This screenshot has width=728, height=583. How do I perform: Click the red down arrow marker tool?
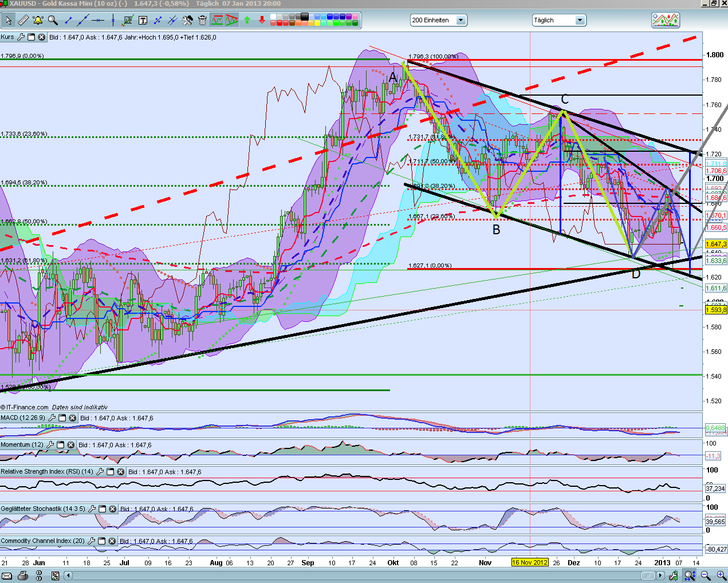(x=262, y=20)
